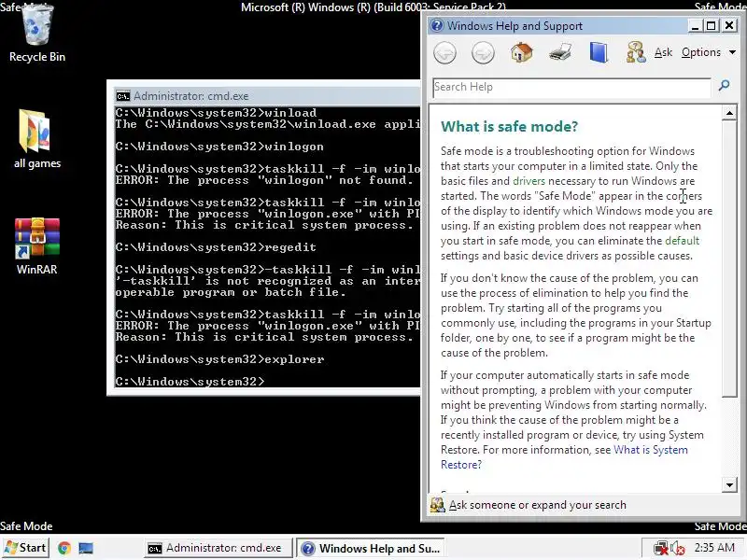The image size is (747, 560).
Task: Click the command prompt line in cmd window
Action: click(x=190, y=382)
